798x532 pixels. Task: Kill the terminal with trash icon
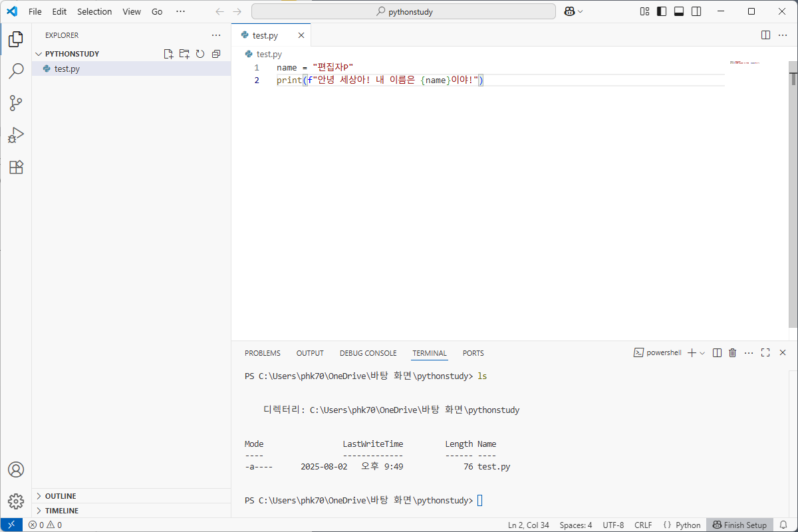point(733,353)
